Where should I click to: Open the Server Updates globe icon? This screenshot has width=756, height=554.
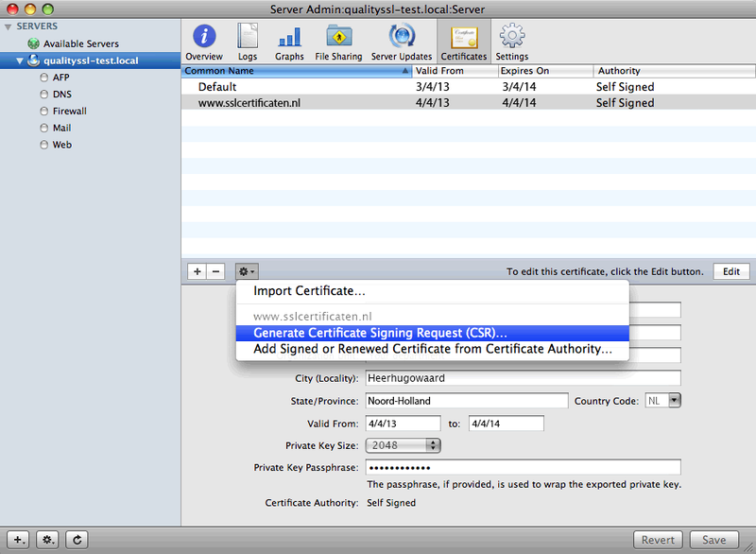(402, 36)
